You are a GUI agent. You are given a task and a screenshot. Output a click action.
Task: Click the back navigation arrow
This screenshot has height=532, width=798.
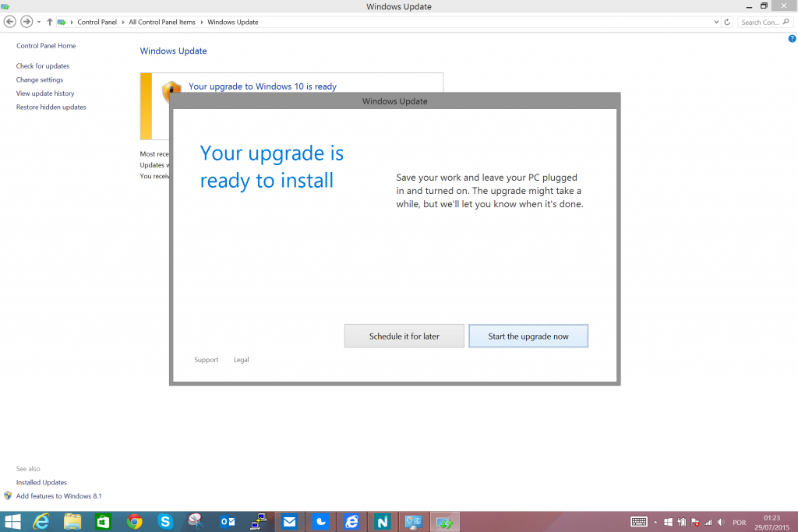[9, 22]
